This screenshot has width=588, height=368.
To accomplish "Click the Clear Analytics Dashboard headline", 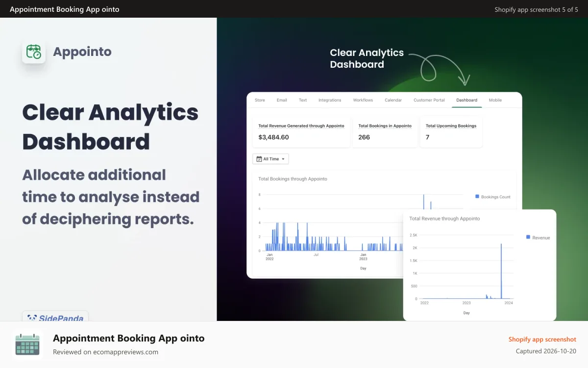I will click(110, 127).
